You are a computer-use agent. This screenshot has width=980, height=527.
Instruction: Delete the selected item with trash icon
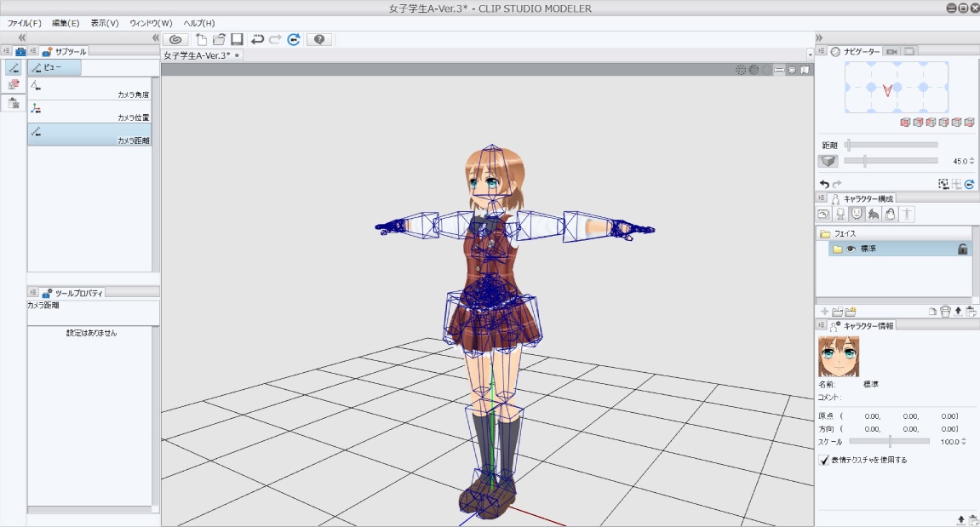tap(945, 312)
